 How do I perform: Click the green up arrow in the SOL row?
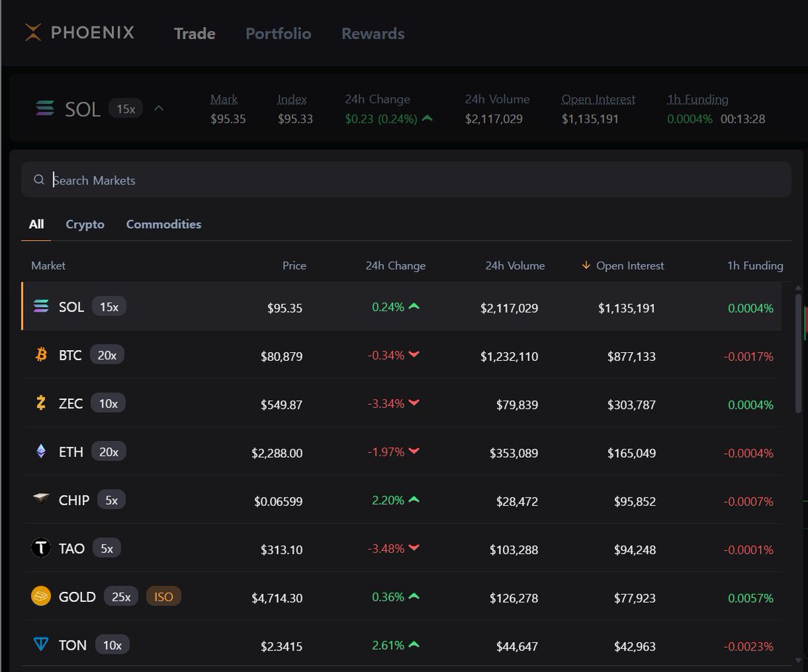coord(414,306)
